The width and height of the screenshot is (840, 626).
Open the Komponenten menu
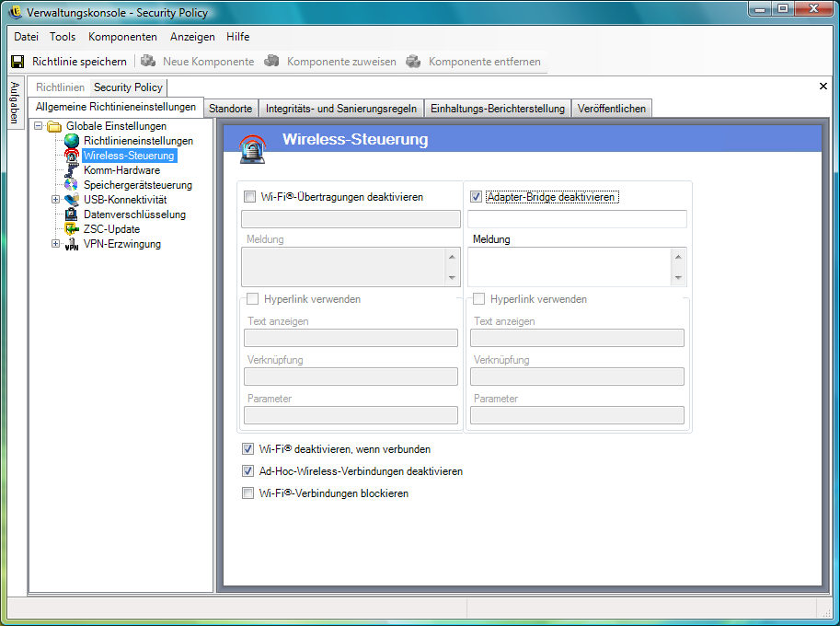(122, 37)
